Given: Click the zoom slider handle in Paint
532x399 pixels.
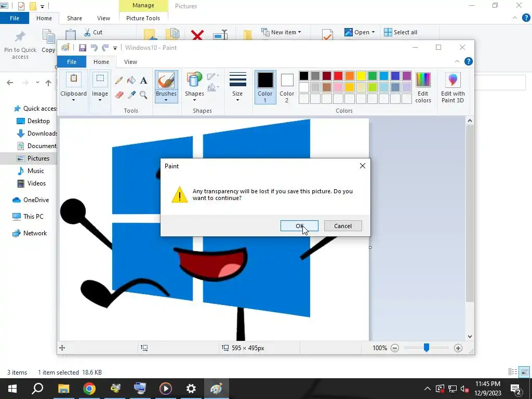Looking at the screenshot, I should (426, 348).
